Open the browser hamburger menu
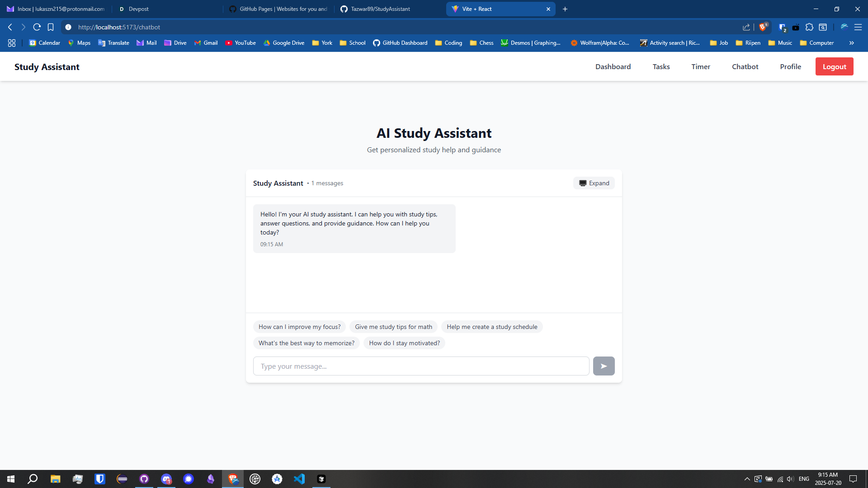The height and width of the screenshot is (488, 868). point(858,27)
